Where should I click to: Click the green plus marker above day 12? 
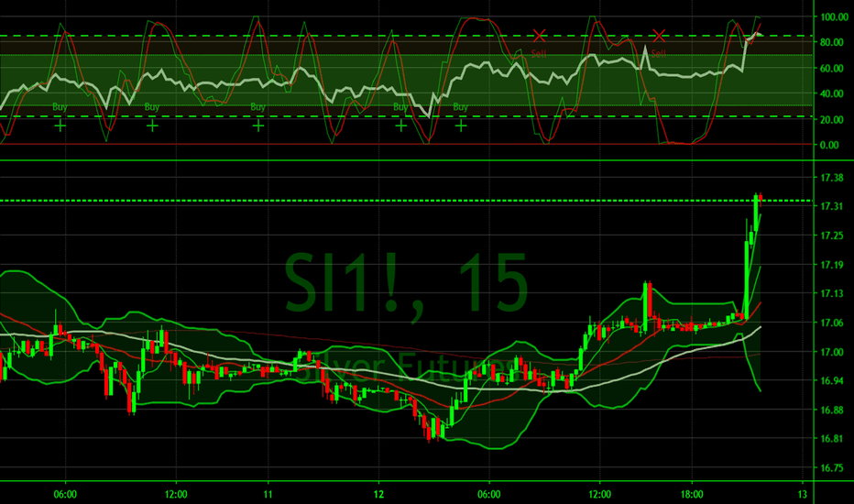400,126
